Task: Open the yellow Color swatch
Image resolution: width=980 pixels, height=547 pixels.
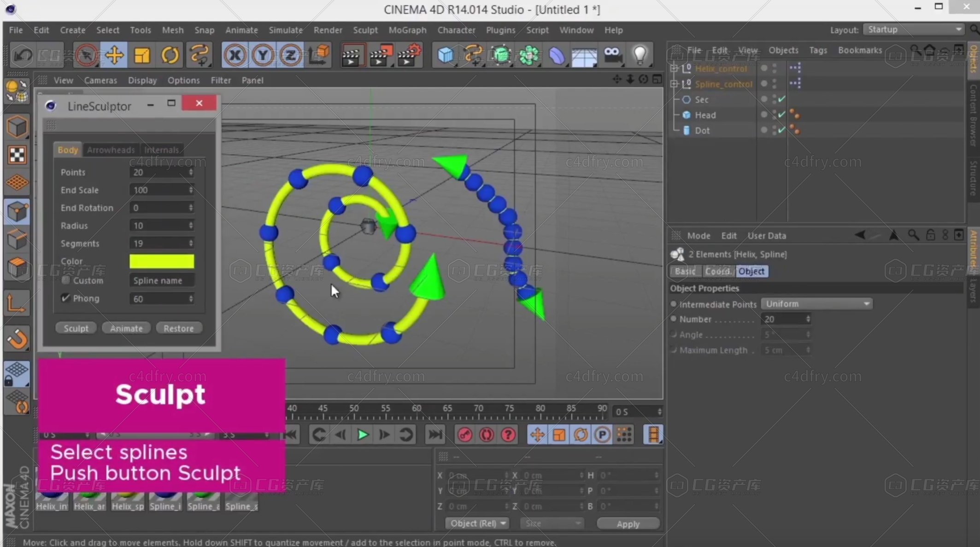Action: click(162, 261)
